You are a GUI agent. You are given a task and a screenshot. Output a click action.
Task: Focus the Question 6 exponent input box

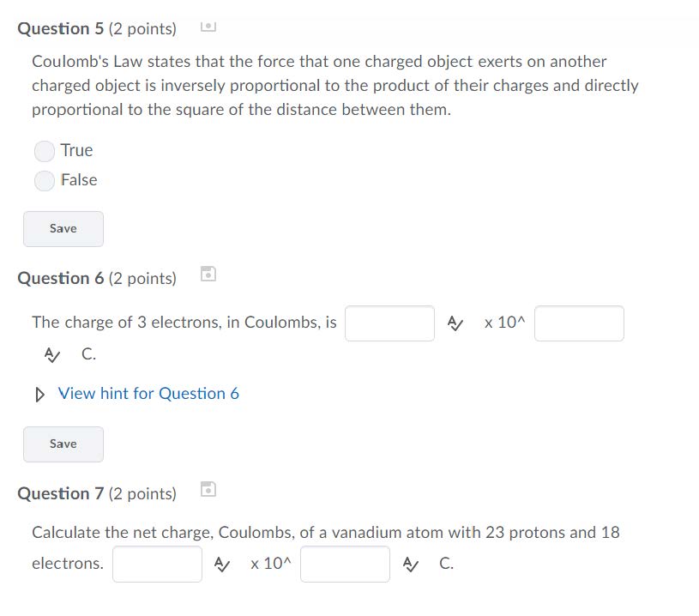pos(579,323)
